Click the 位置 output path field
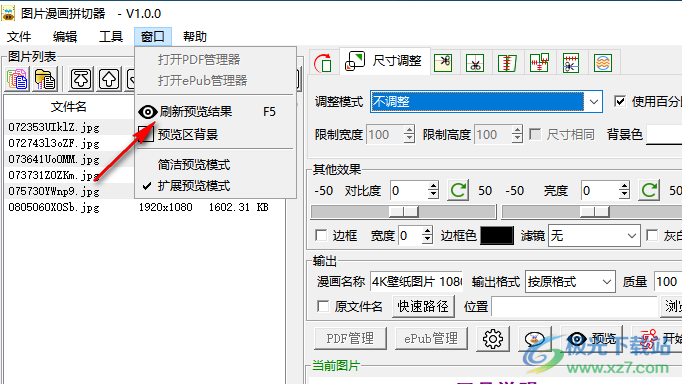This screenshot has width=682, height=384. [x=574, y=307]
